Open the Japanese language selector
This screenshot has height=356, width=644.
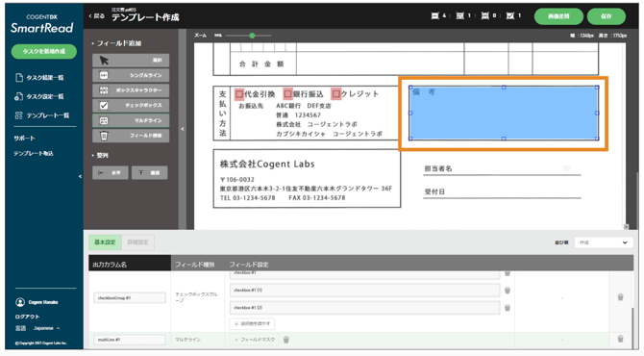click(46, 328)
